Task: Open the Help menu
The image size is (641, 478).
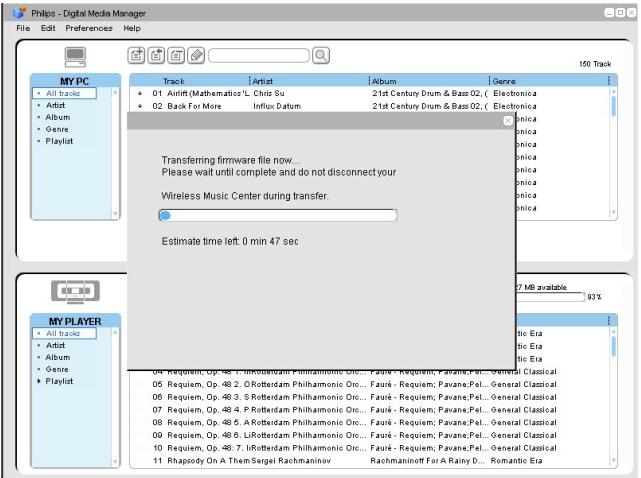Action: [132, 28]
